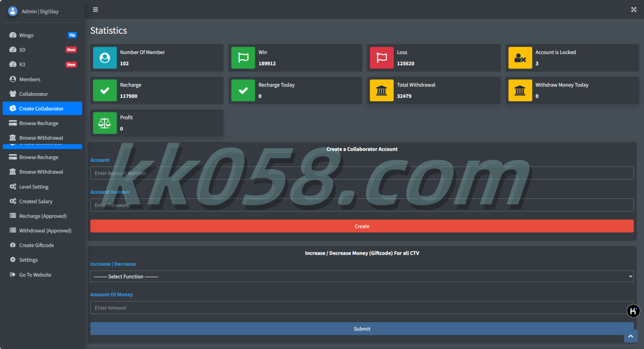Click the Withdrawal (Approved) list icon
Viewport: 644px width, 349px height.
[x=13, y=230]
